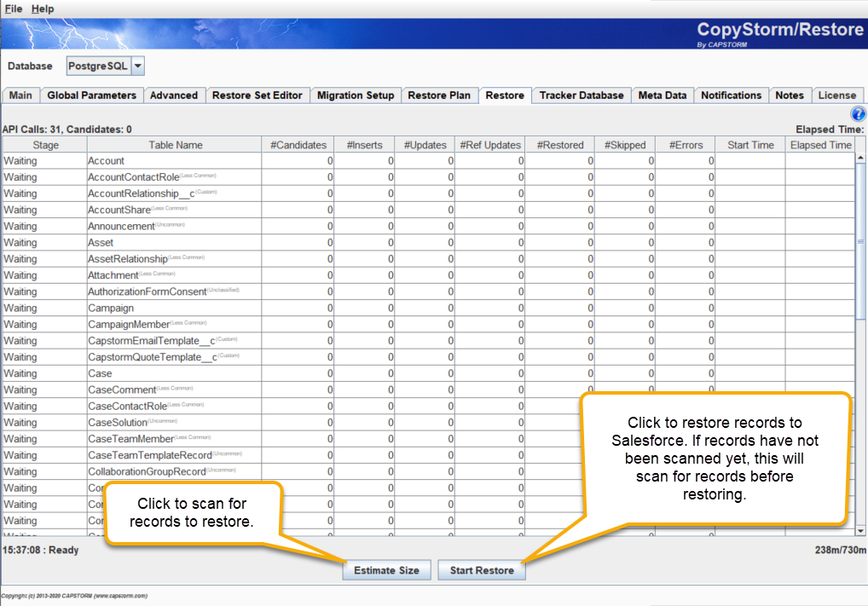
Task: Click the #Candidates column header
Action: 298,145
